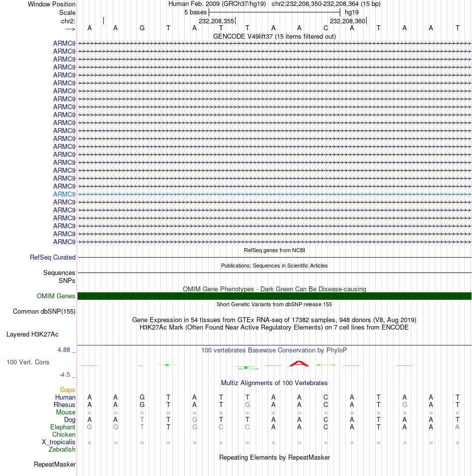Click the OMIM Genes track label
The height and width of the screenshot is (476, 472).
tap(56, 296)
